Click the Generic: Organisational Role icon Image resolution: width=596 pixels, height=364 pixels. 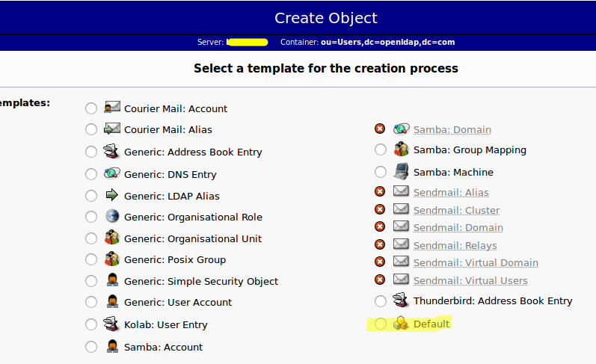tap(112, 217)
